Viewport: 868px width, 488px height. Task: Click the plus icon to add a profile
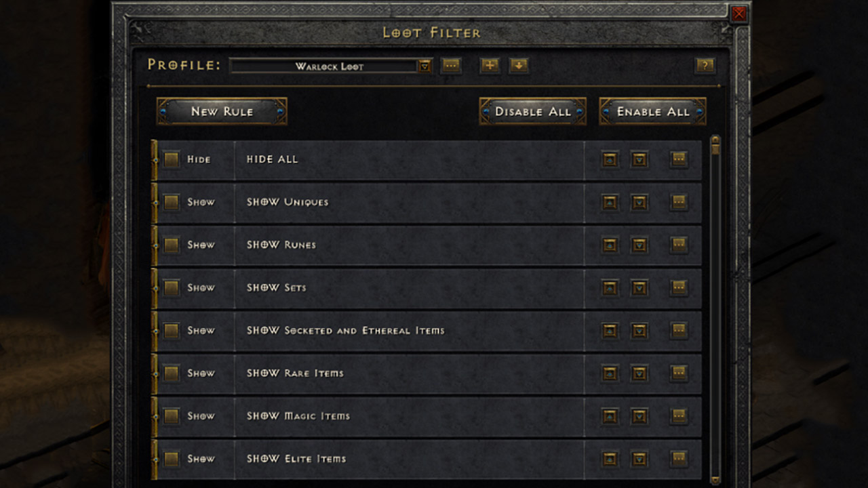(490, 66)
